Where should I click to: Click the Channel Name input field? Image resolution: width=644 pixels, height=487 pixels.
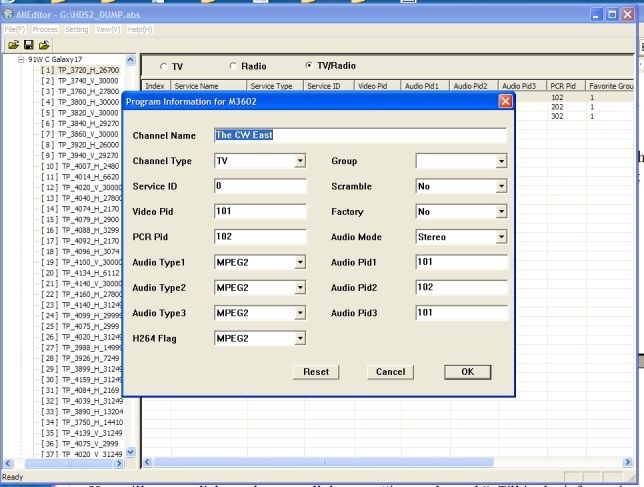(360, 135)
